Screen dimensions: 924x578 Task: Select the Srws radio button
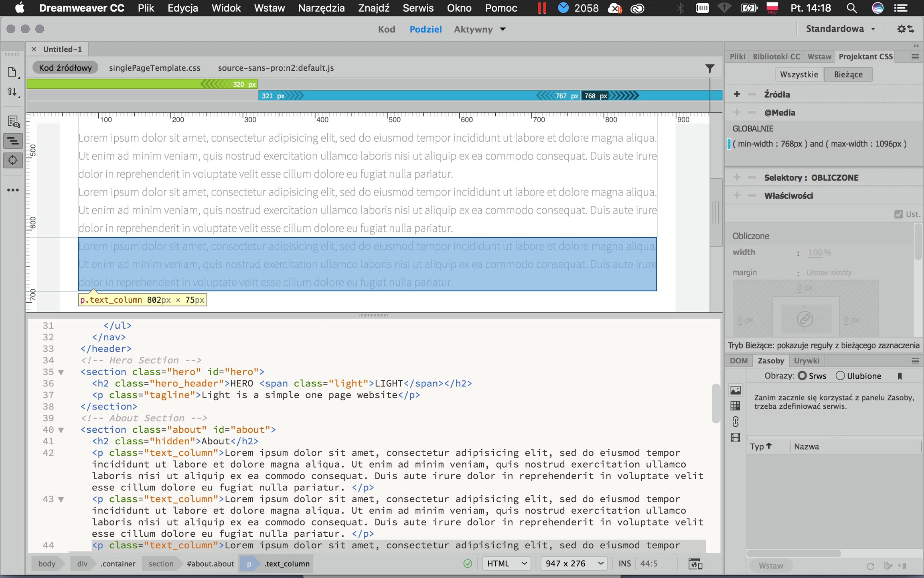coord(802,376)
